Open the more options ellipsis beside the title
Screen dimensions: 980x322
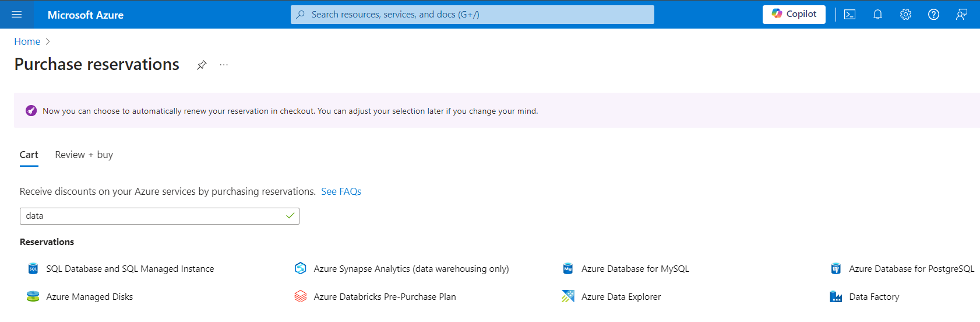point(224,65)
